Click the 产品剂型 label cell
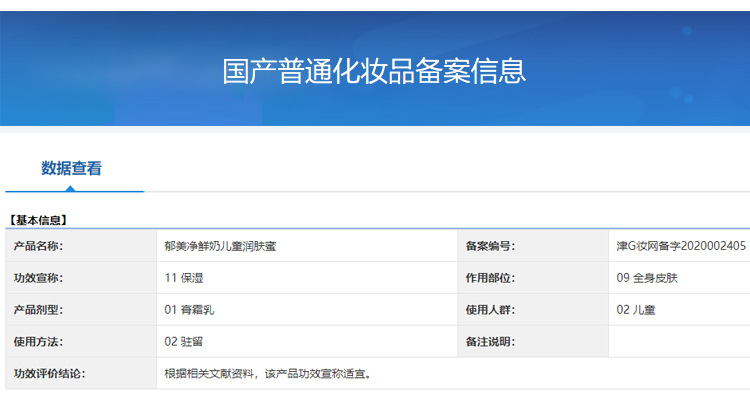 point(81,310)
